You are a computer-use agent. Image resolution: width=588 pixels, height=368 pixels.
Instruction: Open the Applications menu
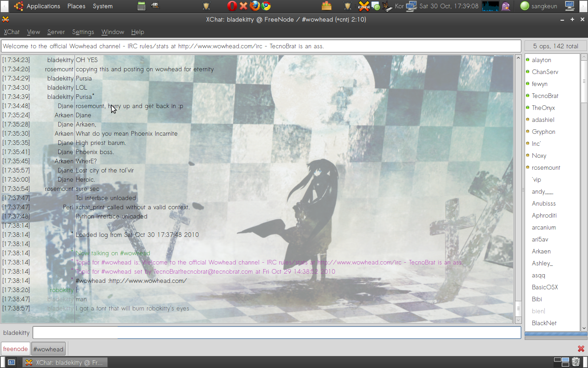coord(43,6)
